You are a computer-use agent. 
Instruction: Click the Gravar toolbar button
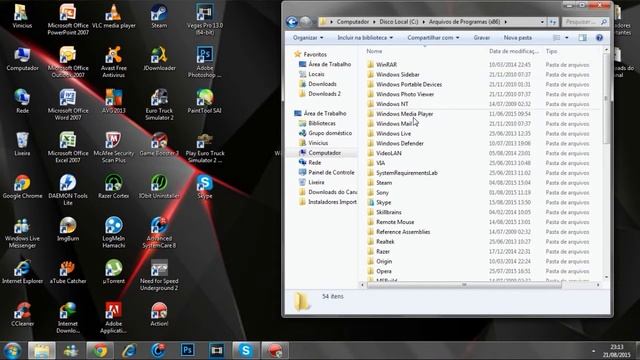[x=482, y=38]
